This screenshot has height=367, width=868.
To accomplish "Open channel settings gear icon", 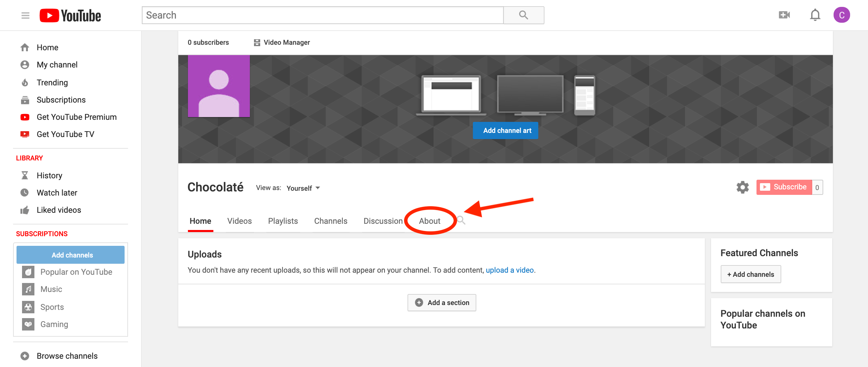I will 743,187.
